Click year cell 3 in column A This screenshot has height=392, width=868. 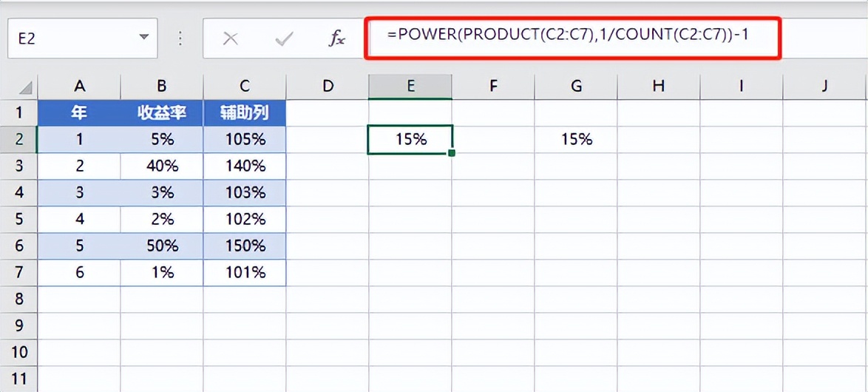[79, 193]
